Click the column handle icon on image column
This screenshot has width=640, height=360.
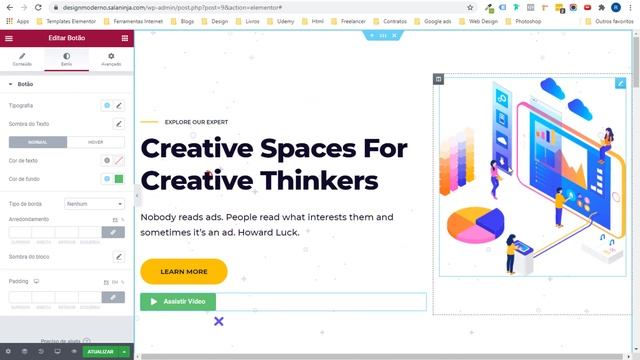[438, 79]
